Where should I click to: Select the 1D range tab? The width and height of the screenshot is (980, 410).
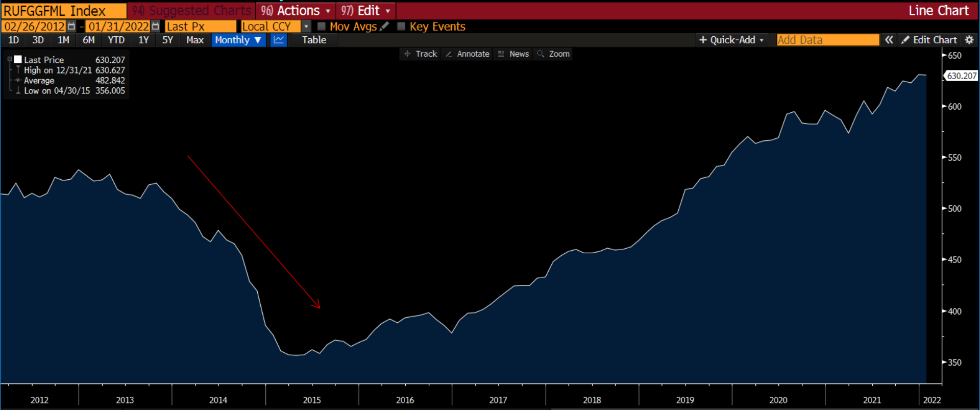[14, 40]
